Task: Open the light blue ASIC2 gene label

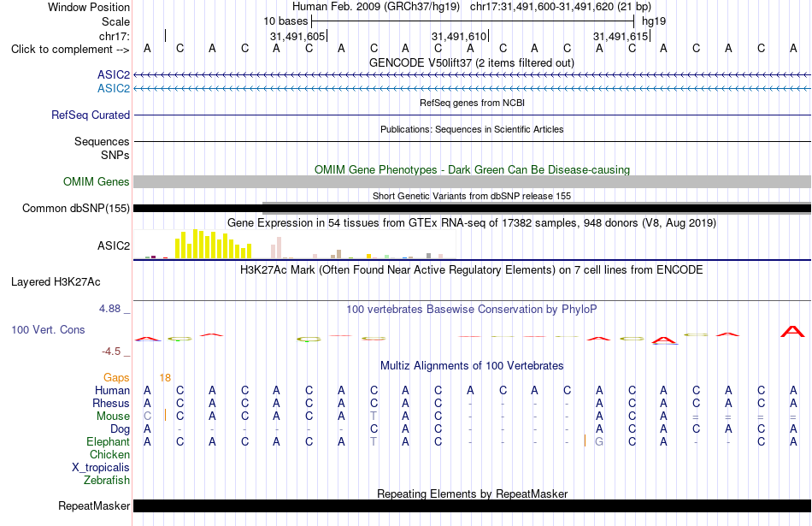Action: coord(114,89)
